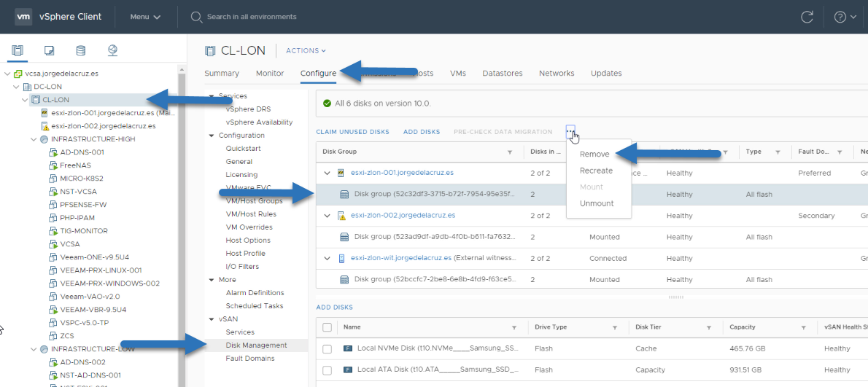
Task: Click ADD DISKS above disk groups
Action: [x=422, y=132]
